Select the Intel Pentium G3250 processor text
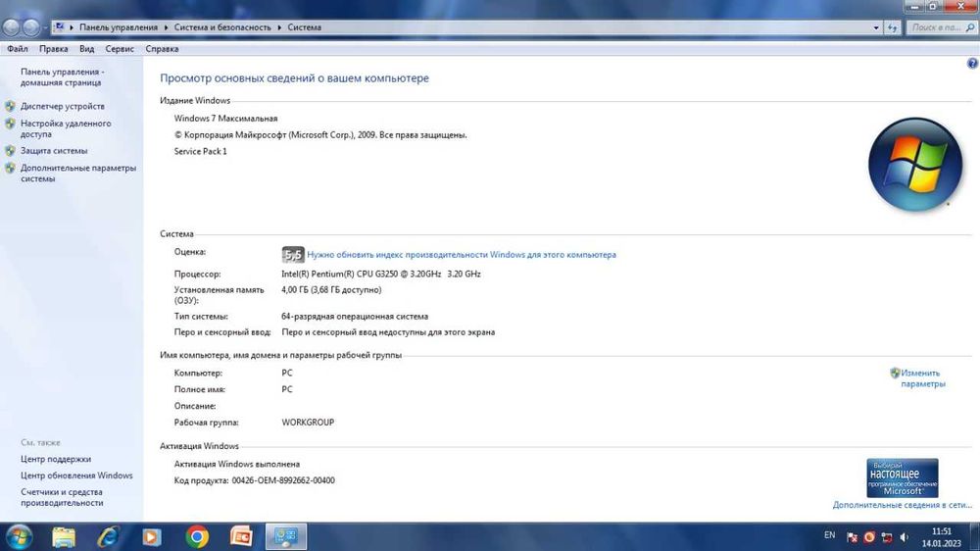Viewport: 980px width, 551px height. click(x=380, y=274)
